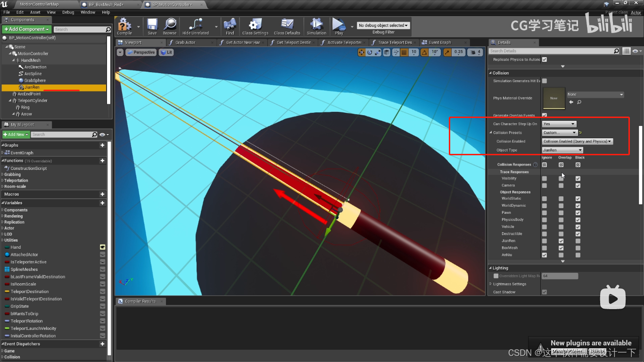Open Collision Enabled dropdown
This screenshot has height=362, width=644.
pyautogui.click(x=578, y=141)
